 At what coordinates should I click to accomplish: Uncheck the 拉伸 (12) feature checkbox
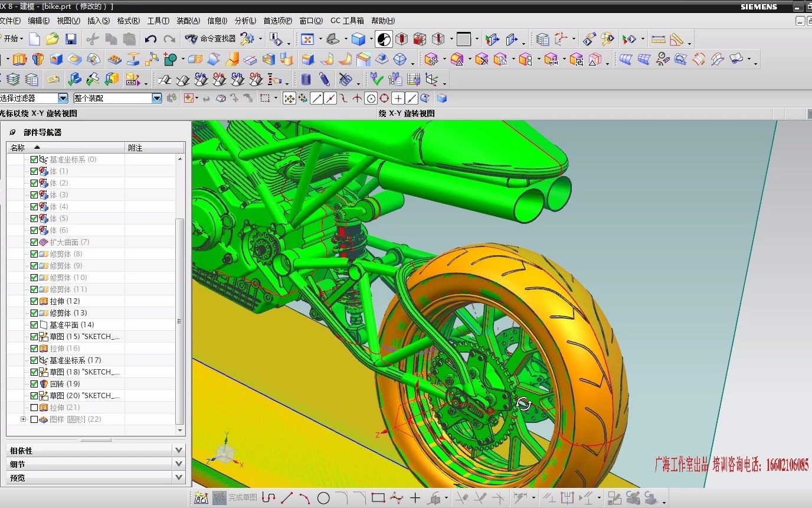point(34,301)
